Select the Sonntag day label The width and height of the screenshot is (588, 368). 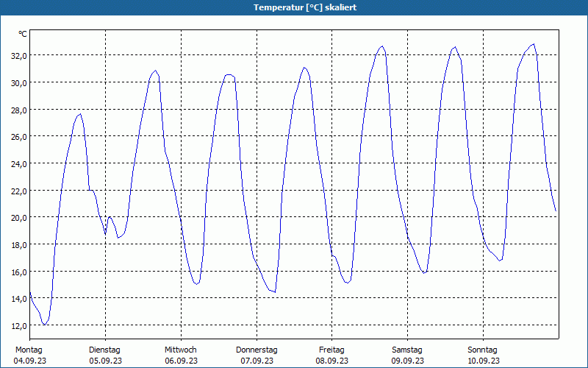(483, 350)
